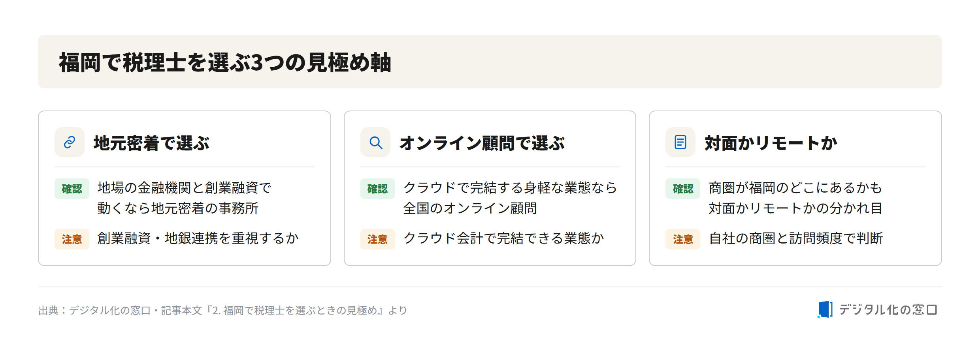Click the green 確認 badge in 対面かリモートか card
This screenshot has height=356, width=980.
click(x=683, y=189)
